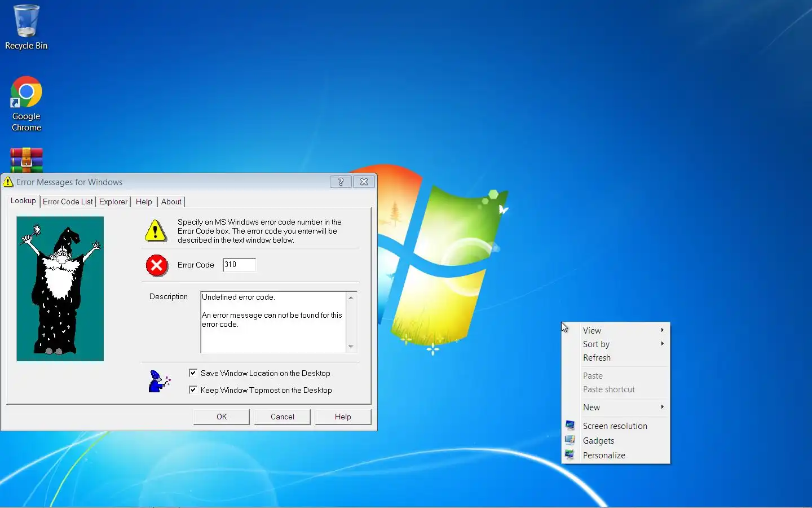Click the Error Code input field
This screenshot has height=508, width=812.
pyautogui.click(x=239, y=265)
